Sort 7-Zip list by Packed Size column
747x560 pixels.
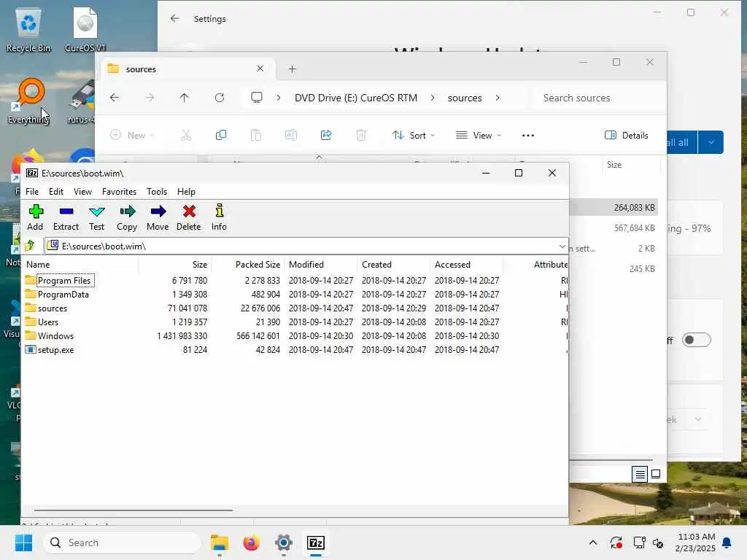(248, 264)
